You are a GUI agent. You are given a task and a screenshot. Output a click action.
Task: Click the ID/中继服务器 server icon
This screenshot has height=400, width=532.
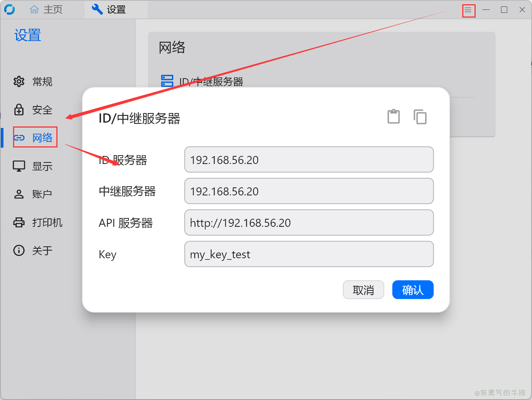[167, 81]
